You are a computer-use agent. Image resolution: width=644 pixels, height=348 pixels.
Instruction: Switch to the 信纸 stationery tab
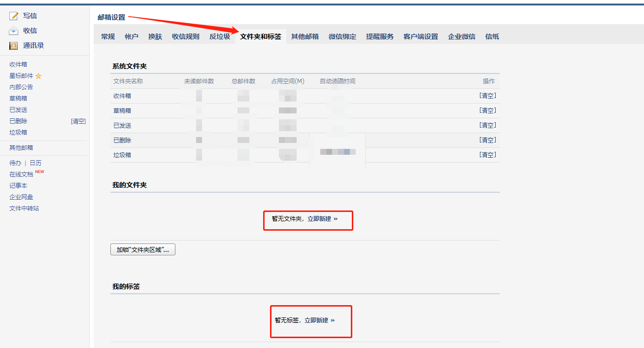492,36
